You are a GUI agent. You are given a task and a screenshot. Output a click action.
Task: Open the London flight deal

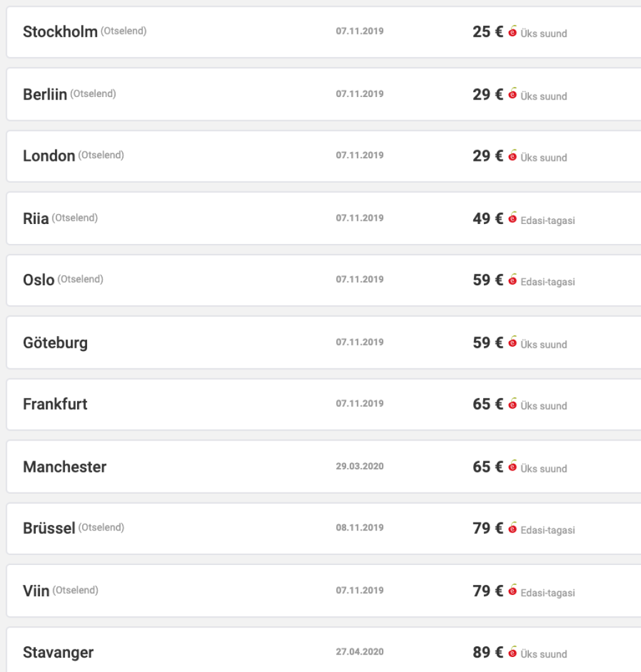click(x=49, y=156)
